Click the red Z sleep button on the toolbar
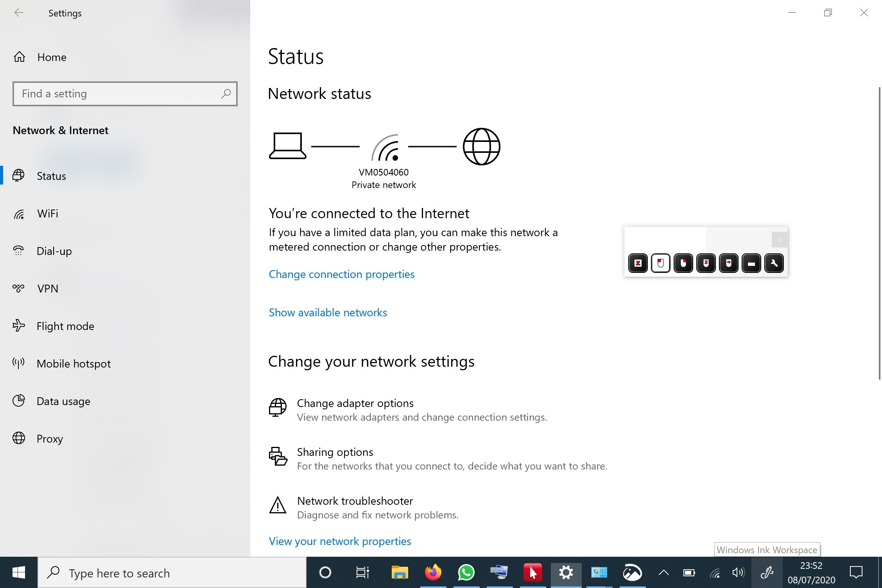The width and height of the screenshot is (882, 588). click(x=638, y=263)
